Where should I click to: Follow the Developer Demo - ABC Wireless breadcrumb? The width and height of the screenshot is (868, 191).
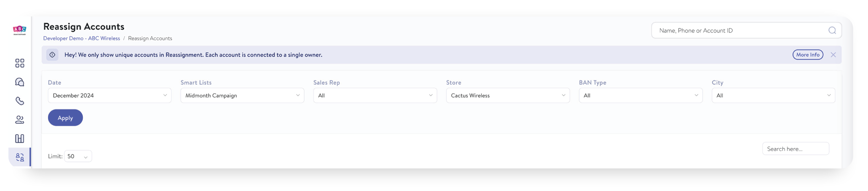coord(81,38)
